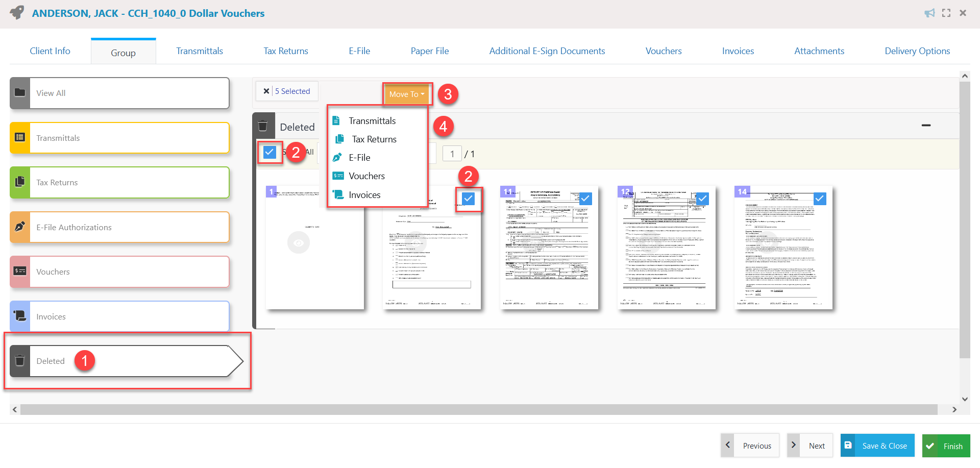The height and width of the screenshot is (468, 980).
Task: Click the yellow Transmittals icon in the sidebar
Action: [20, 138]
